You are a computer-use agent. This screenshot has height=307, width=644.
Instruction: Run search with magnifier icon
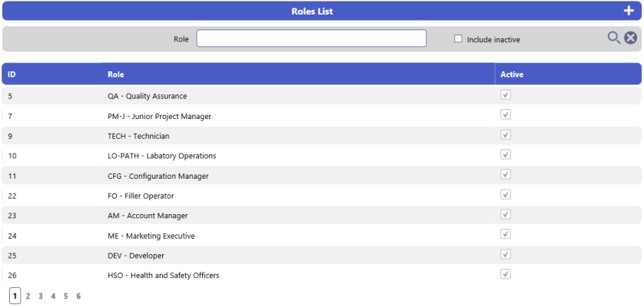pos(613,38)
